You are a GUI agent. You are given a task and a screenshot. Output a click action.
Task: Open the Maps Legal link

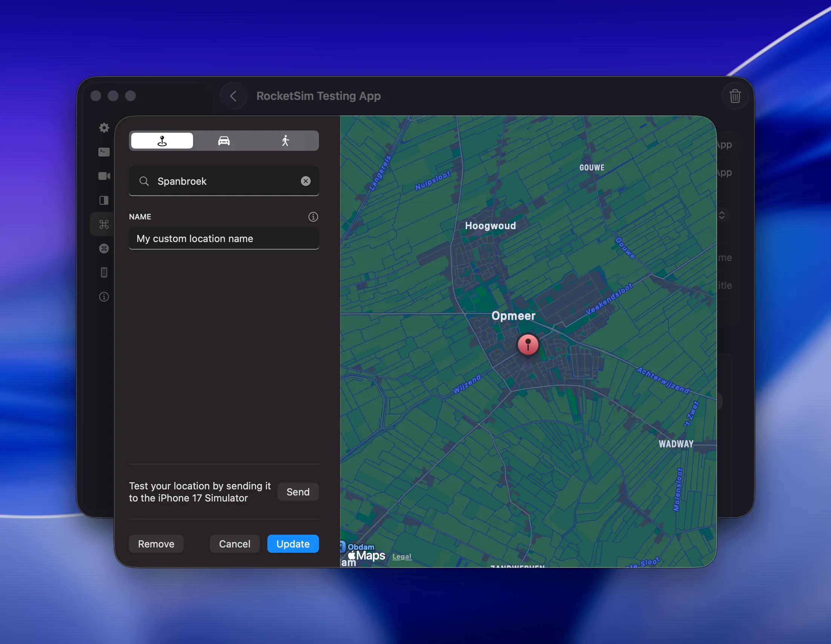tap(402, 557)
